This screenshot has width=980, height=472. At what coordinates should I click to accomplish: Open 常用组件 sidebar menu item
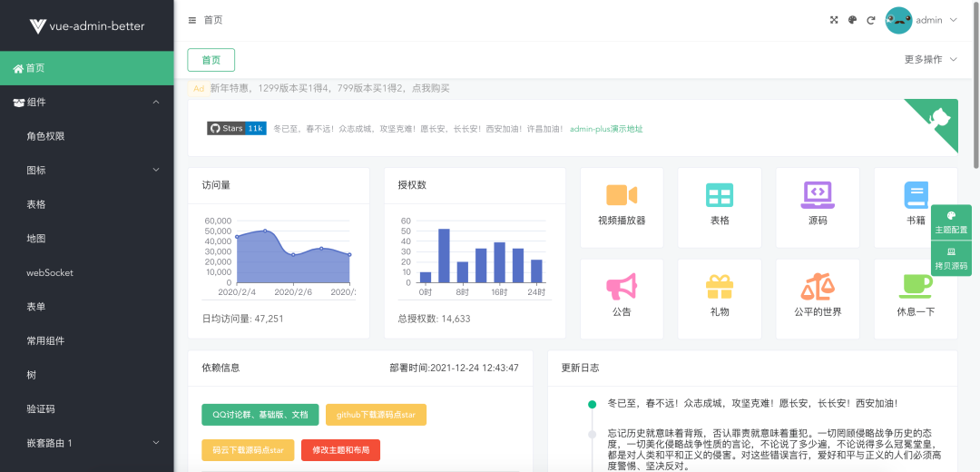point(87,340)
